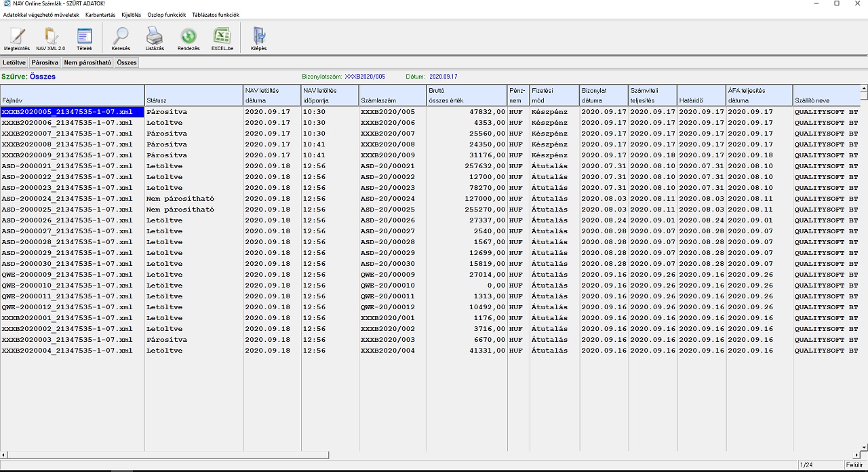Filter by the Párosítva status button
The image size is (868, 472).
click(x=45, y=62)
